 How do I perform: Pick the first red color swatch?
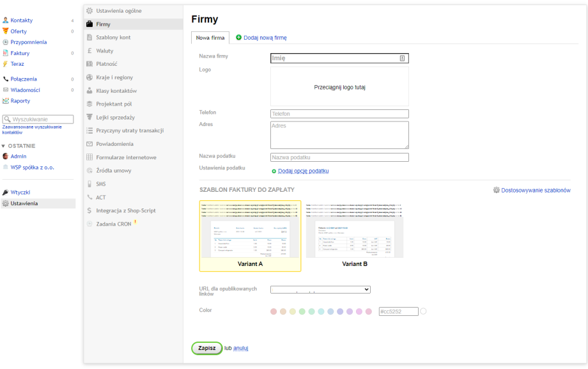[x=274, y=311]
